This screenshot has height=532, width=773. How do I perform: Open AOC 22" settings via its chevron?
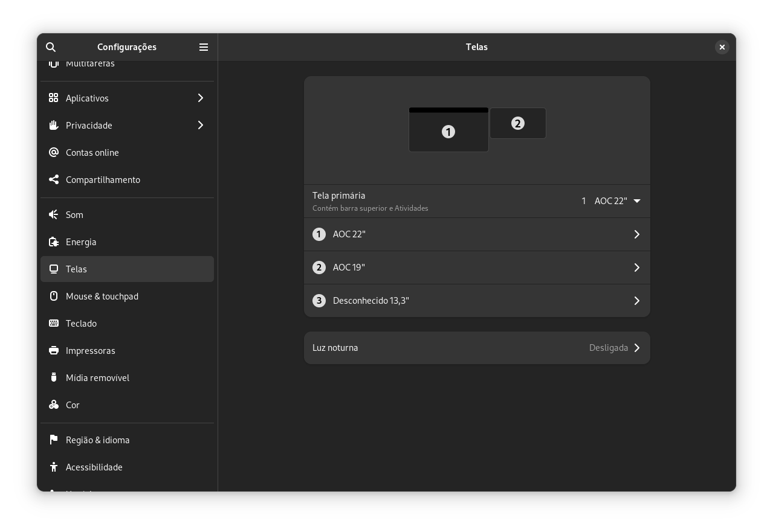(637, 234)
